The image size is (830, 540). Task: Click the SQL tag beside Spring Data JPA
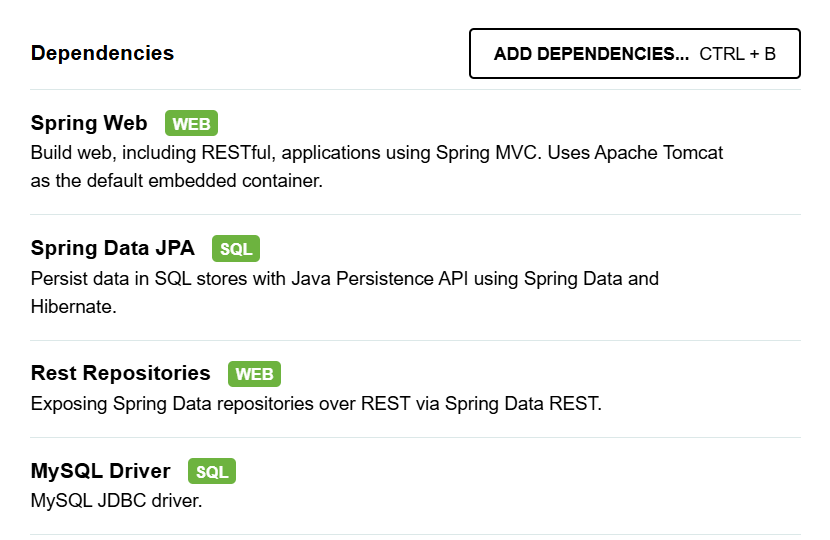(236, 249)
